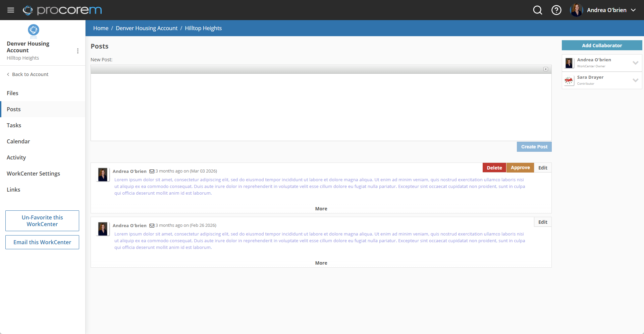Edit the Feb 26 2026 post
Screen dimensions: 644x334
click(543, 222)
